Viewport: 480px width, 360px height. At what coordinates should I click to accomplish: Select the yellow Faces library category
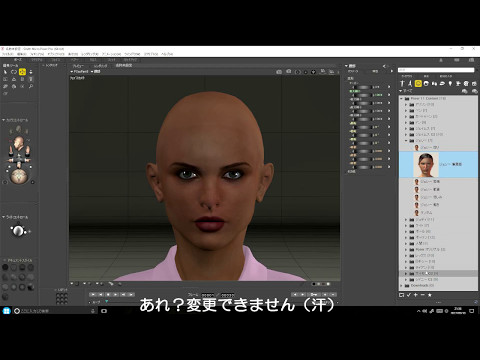tap(418, 83)
